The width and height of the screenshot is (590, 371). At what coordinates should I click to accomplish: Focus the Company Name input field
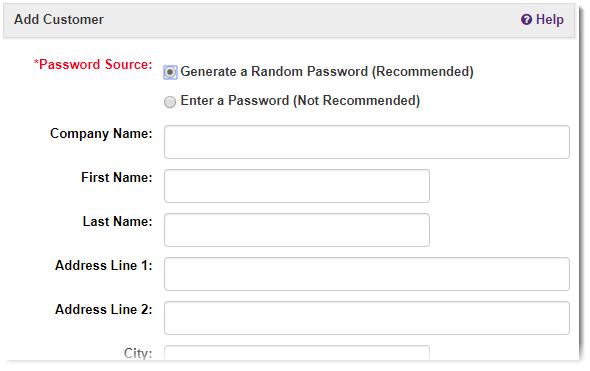pos(367,142)
